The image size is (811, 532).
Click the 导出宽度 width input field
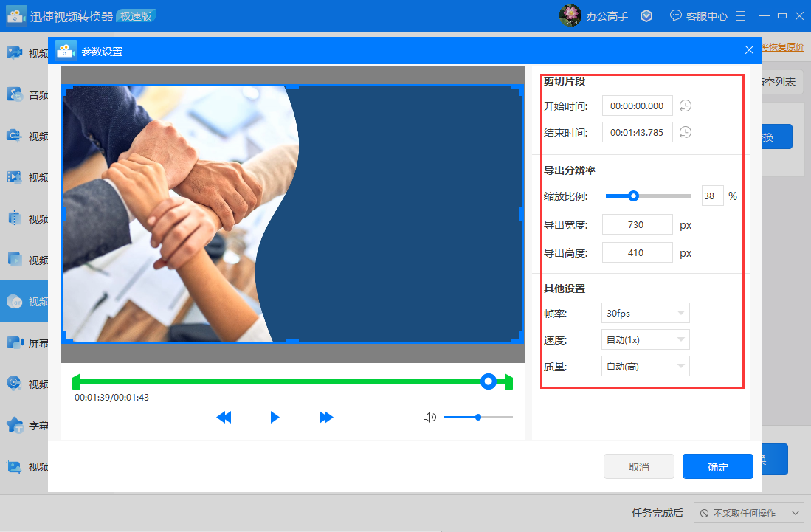637,224
